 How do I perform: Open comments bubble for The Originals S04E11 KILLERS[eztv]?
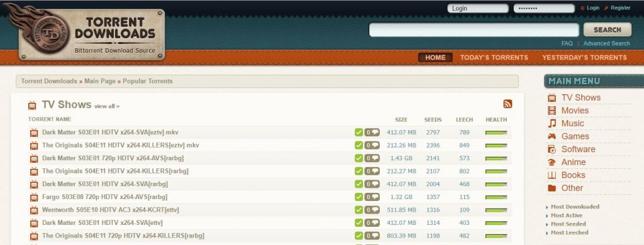[x=372, y=145]
